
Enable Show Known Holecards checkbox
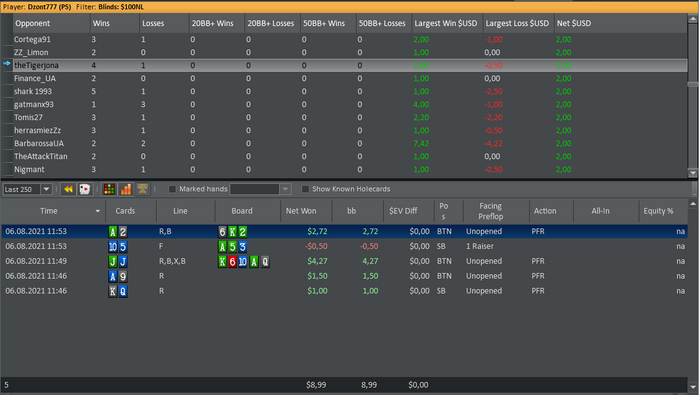pos(305,189)
